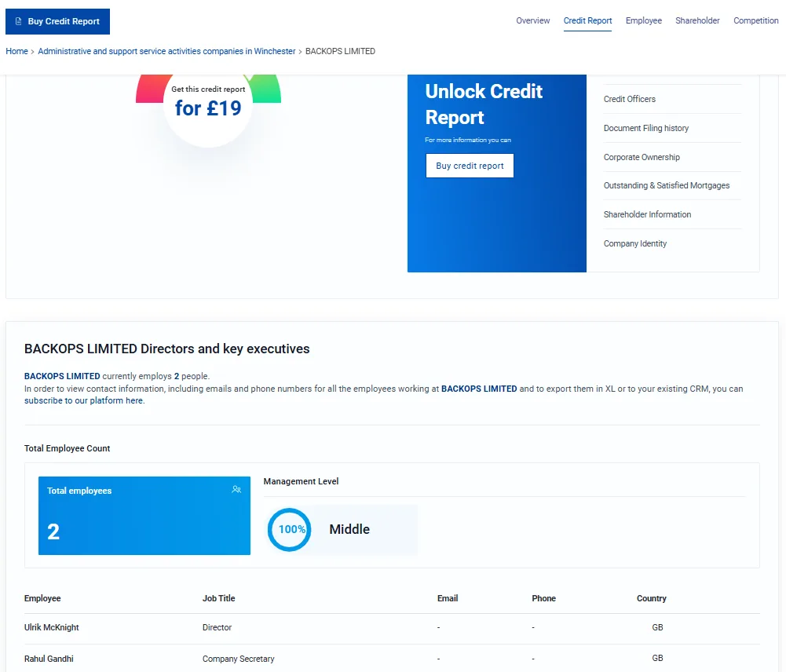Screen dimensions: 786x672
Task: Select the Competition tab
Action: tap(755, 21)
